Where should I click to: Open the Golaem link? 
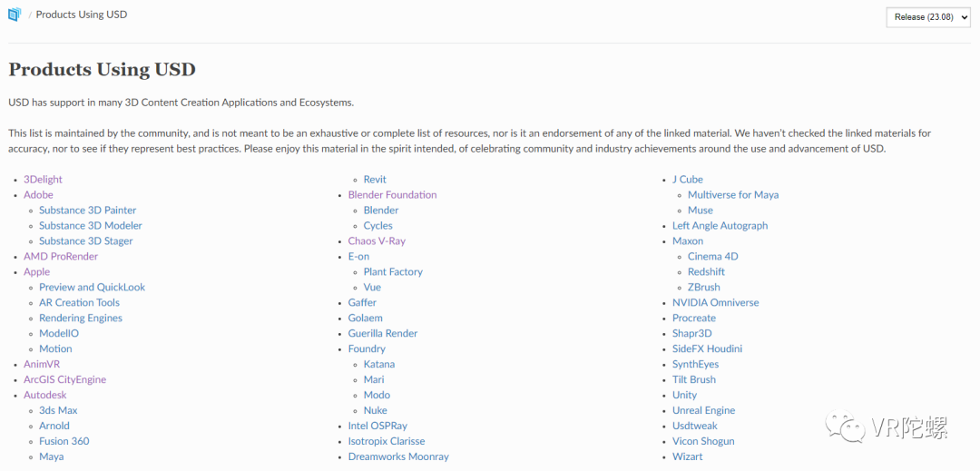click(x=366, y=318)
